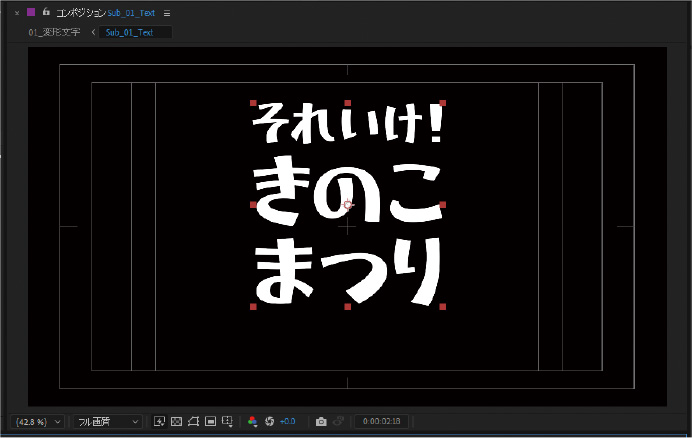Close the composition panel with the x
The image size is (692, 438).
point(16,13)
